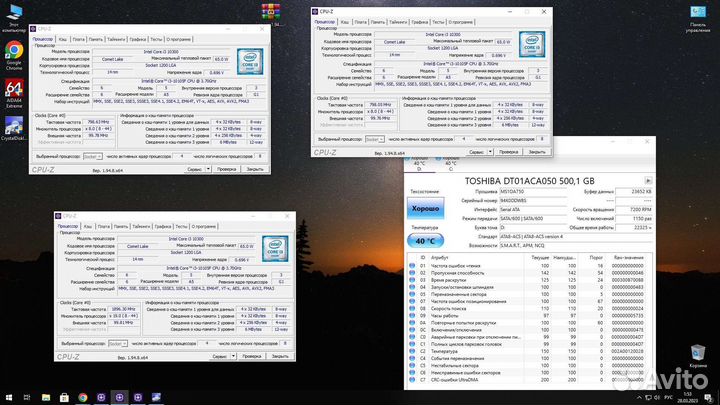Click Закрыть in the 798.63 MHz CPU-Z window
This screenshot has width=720, height=405.
tap(255, 169)
